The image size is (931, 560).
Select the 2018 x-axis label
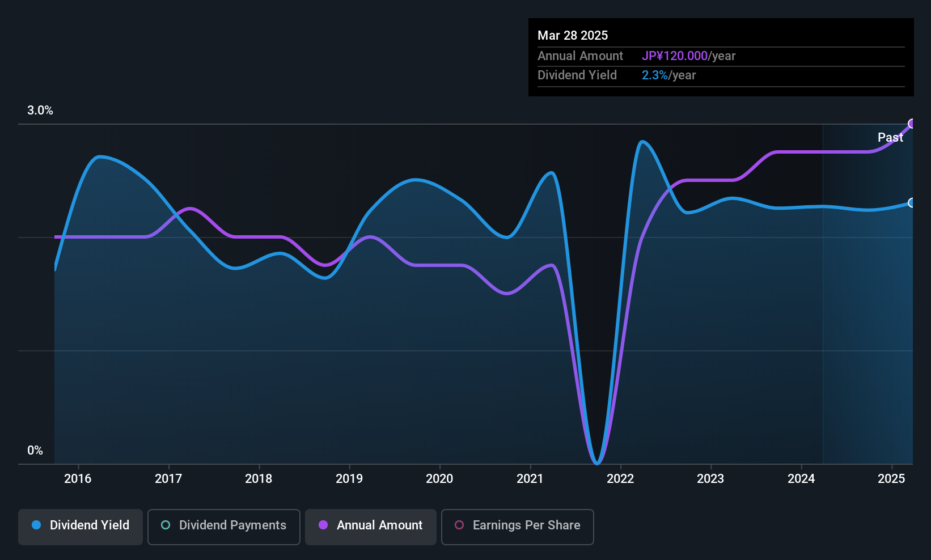[259, 479]
